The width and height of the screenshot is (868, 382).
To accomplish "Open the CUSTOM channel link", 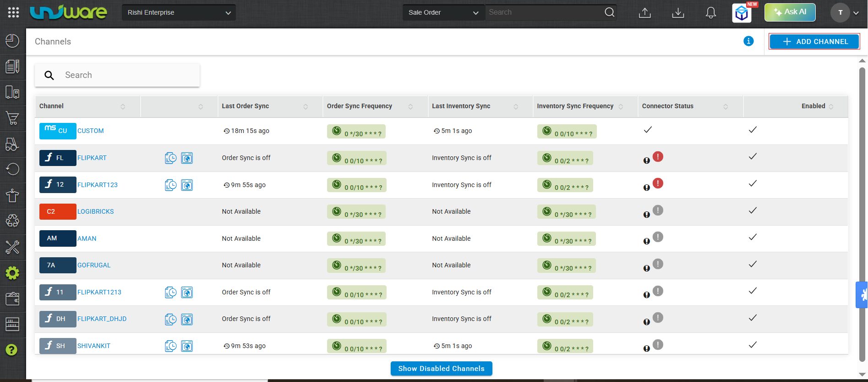I will (90, 131).
